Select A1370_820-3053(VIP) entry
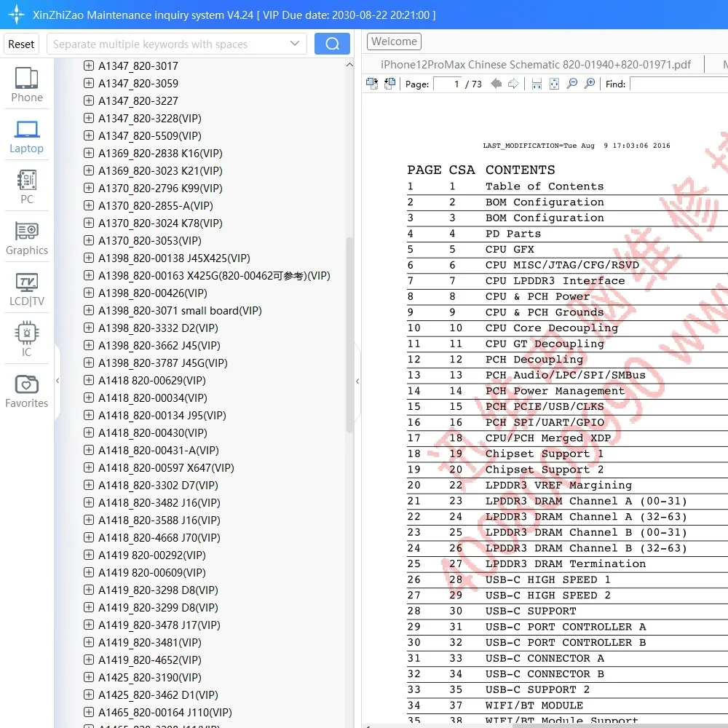The height and width of the screenshot is (728, 728). 149,241
